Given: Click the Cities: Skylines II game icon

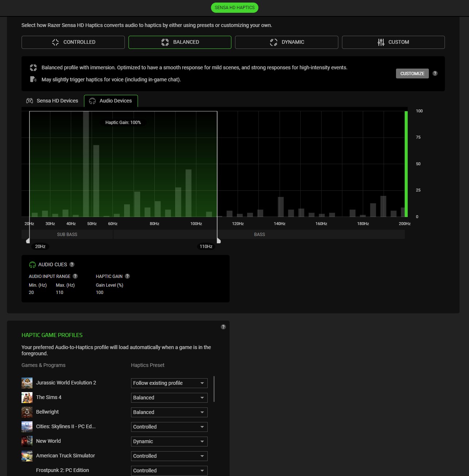Looking at the screenshot, I should pos(27,427).
